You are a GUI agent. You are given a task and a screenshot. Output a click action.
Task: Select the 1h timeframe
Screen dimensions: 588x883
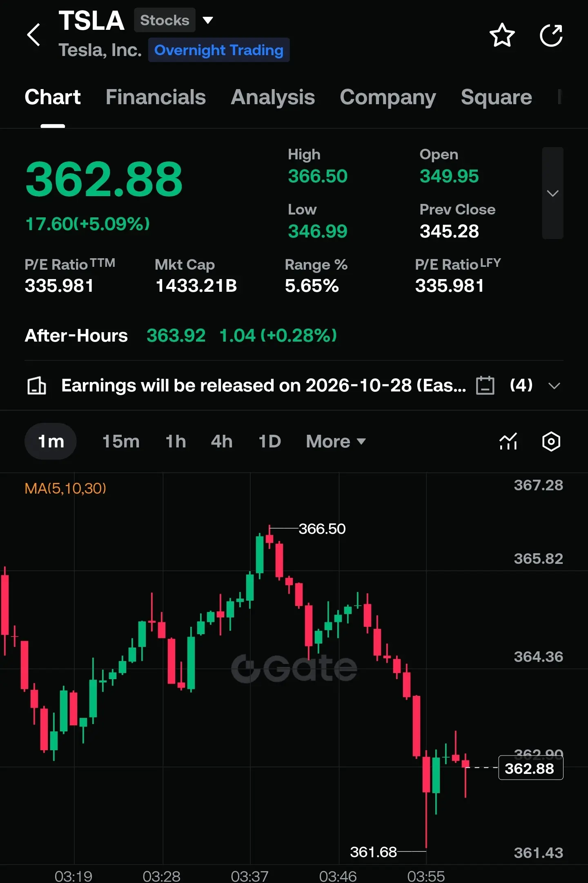click(x=176, y=441)
